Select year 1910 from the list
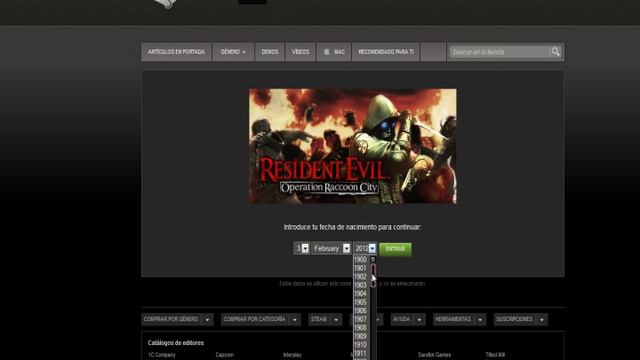Image resolution: width=640 pixels, height=360 pixels. point(361,345)
